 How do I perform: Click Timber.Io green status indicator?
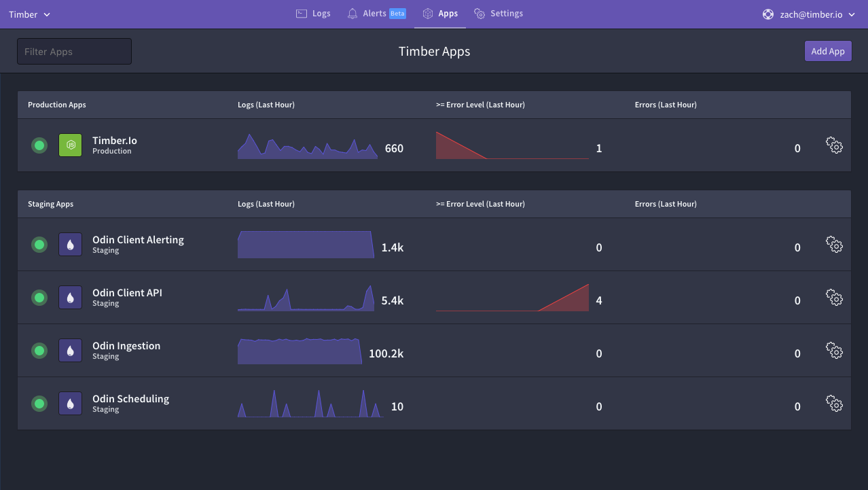(39, 145)
